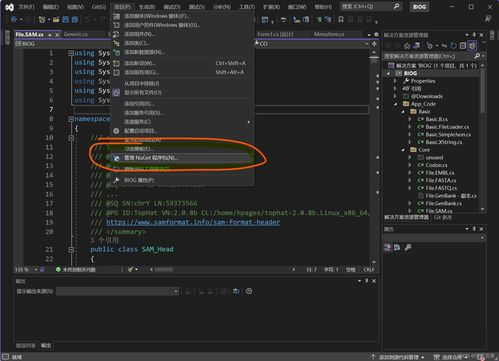Image resolution: width=499 pixels, height=361 pixels.
Task: Click the Refresh icon in Solution Explorer
Action: point(453,46)
